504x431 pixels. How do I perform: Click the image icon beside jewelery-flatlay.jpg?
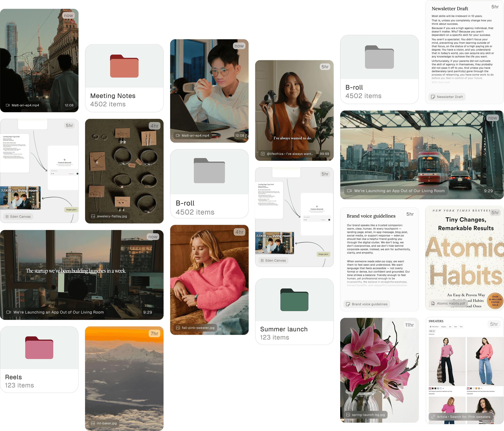(93, 216)
